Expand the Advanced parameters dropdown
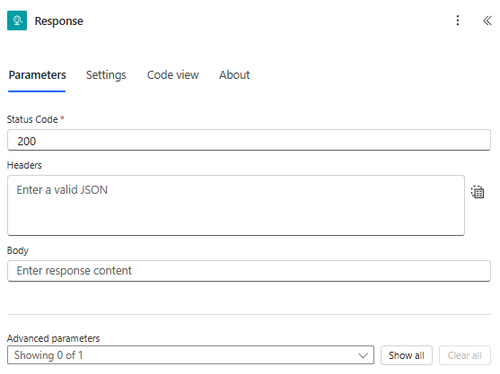The height and width of the screenshot is (374, 500). pos(191,355)
